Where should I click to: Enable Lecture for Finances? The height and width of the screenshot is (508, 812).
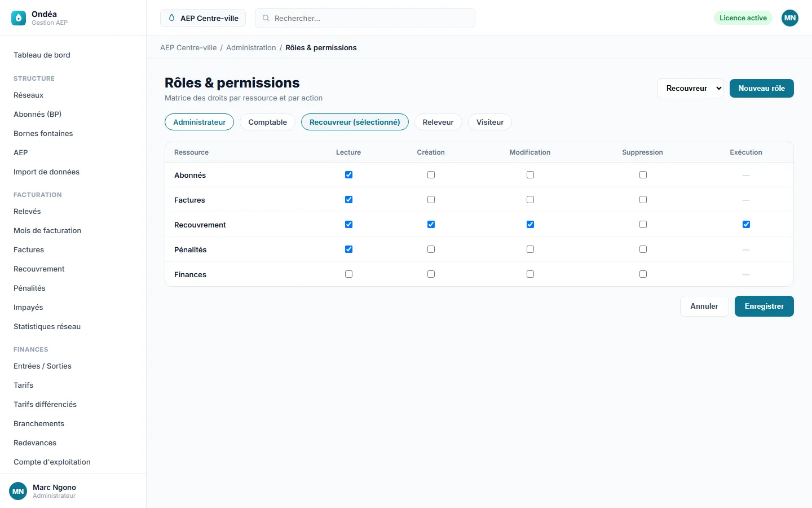click(x=348, y=274)
